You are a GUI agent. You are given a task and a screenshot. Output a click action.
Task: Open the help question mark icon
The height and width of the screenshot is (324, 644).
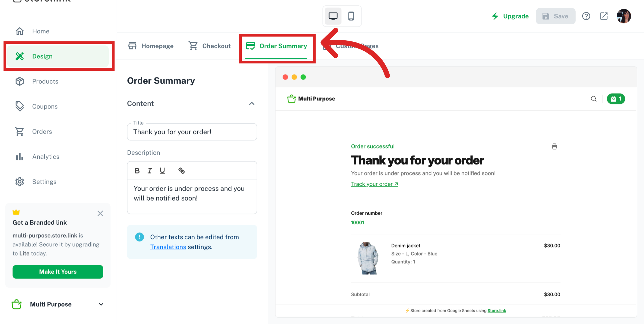[586, 16]
